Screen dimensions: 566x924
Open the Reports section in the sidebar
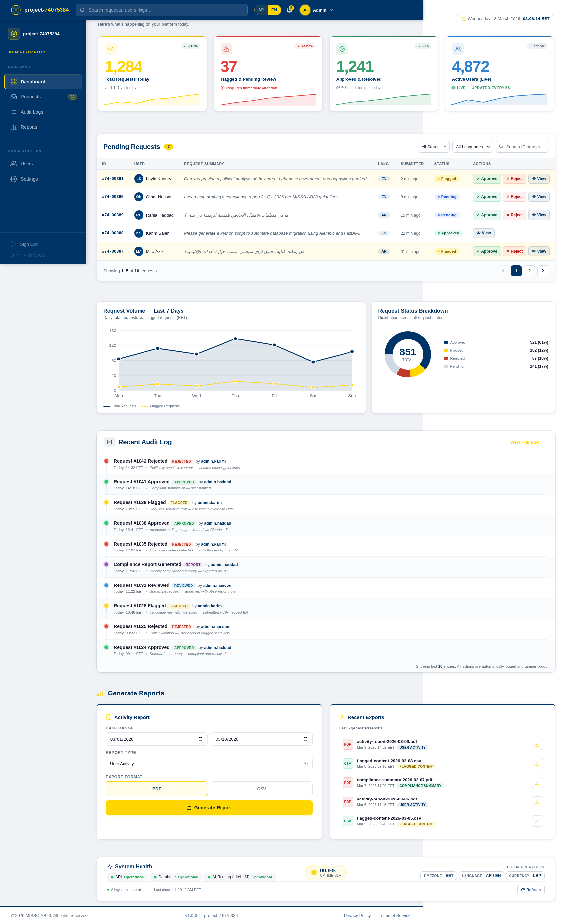click(x=29, y=127)
